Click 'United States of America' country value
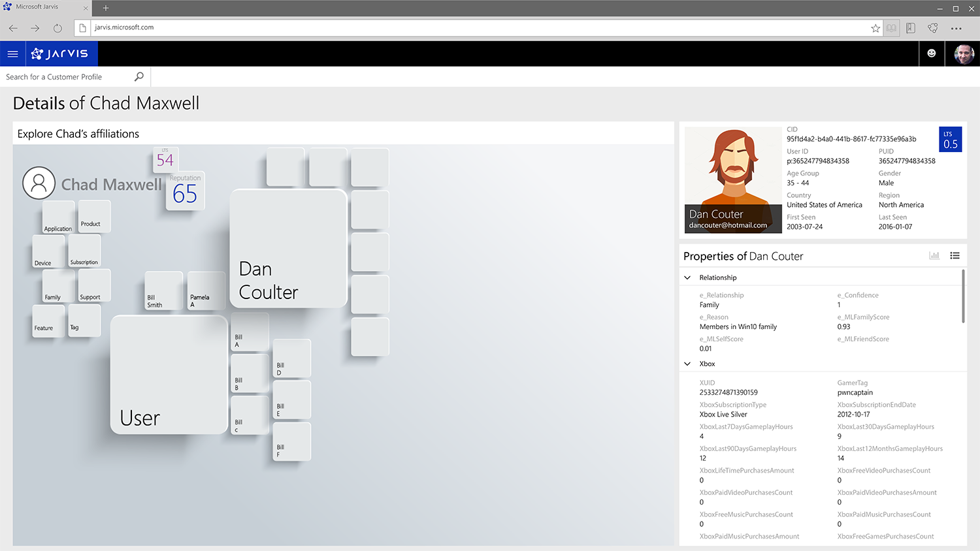This screenshot has width=980, height=551. click(x=825, y=205)
